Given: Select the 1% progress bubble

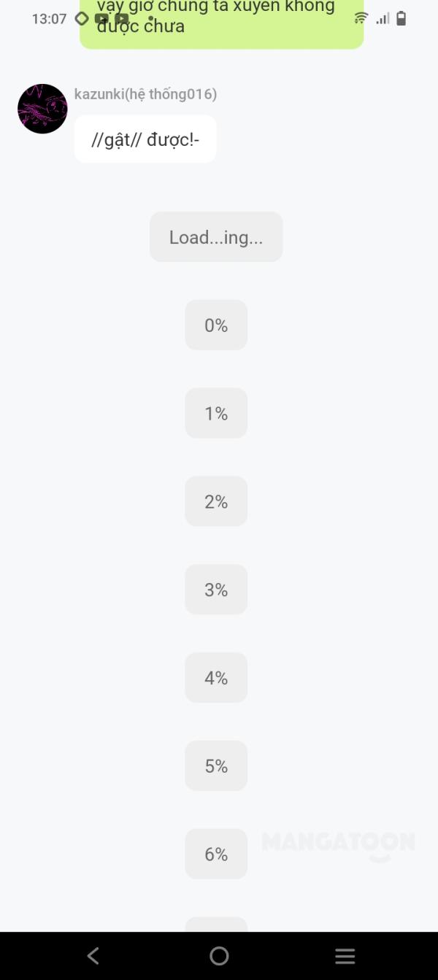Looking at the screenshot, I should click(216, 414).
